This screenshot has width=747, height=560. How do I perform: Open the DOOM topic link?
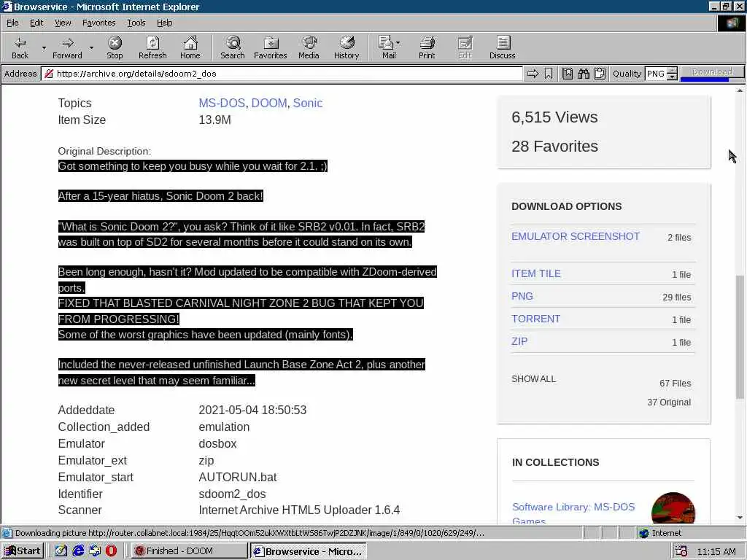[x=268, y=104]
